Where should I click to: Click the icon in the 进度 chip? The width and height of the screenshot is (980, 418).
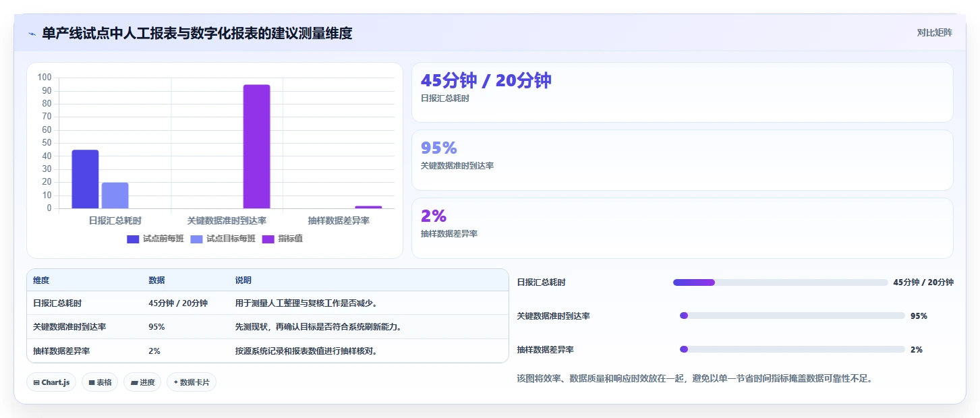[x=134, y=382]
